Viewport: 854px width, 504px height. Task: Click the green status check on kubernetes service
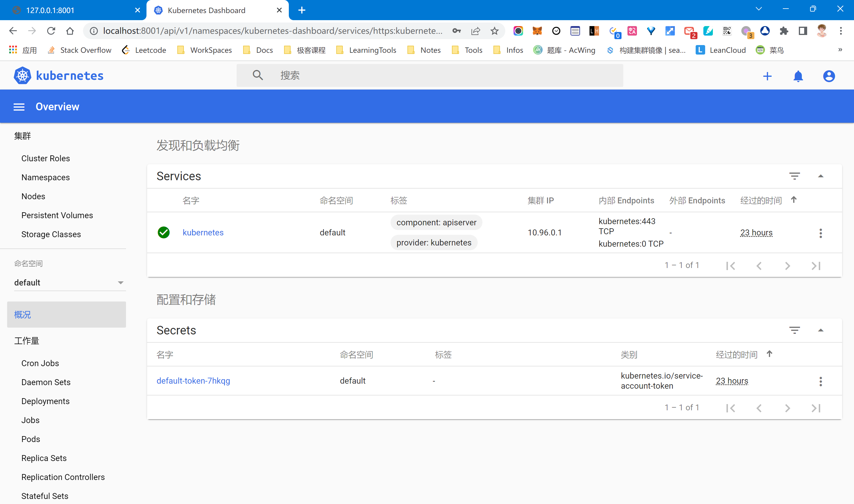tap(163, 233)
